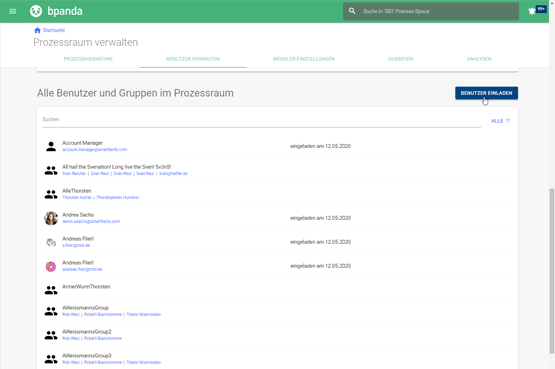Click group icon of AWeissmannsGroup3
The image size is (555, 369).
pyautogui.click(x=51, y=359)
